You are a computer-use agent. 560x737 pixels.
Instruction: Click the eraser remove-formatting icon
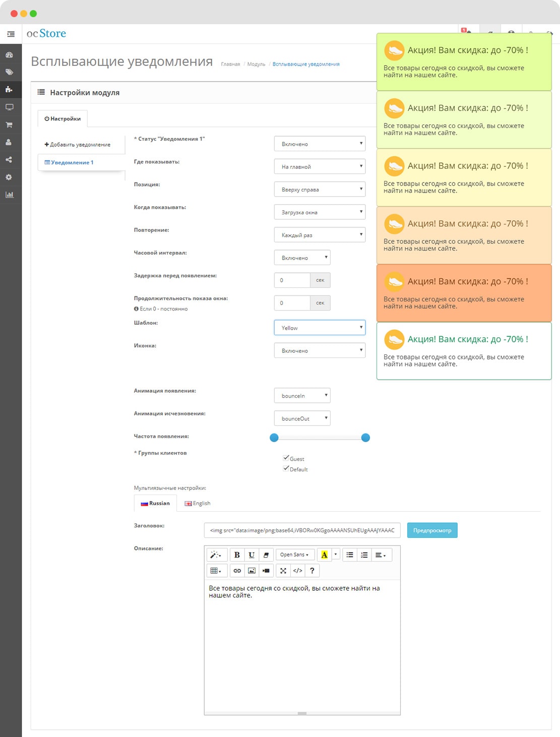[266, 555]
